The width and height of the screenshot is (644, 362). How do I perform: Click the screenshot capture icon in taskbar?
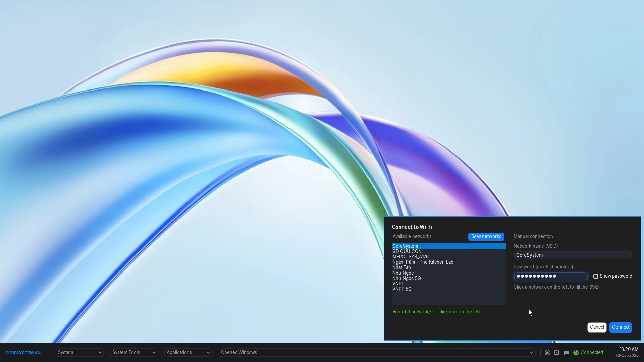pyautogui.click(x=547, y=353)
